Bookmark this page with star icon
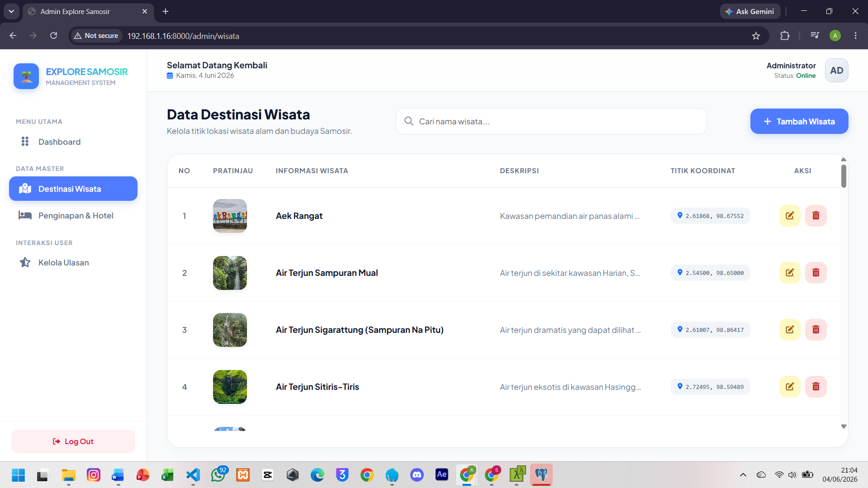Image resolution: width=868 pixels, height=488 pixels. pyautogui.click(x=756, y=36)
